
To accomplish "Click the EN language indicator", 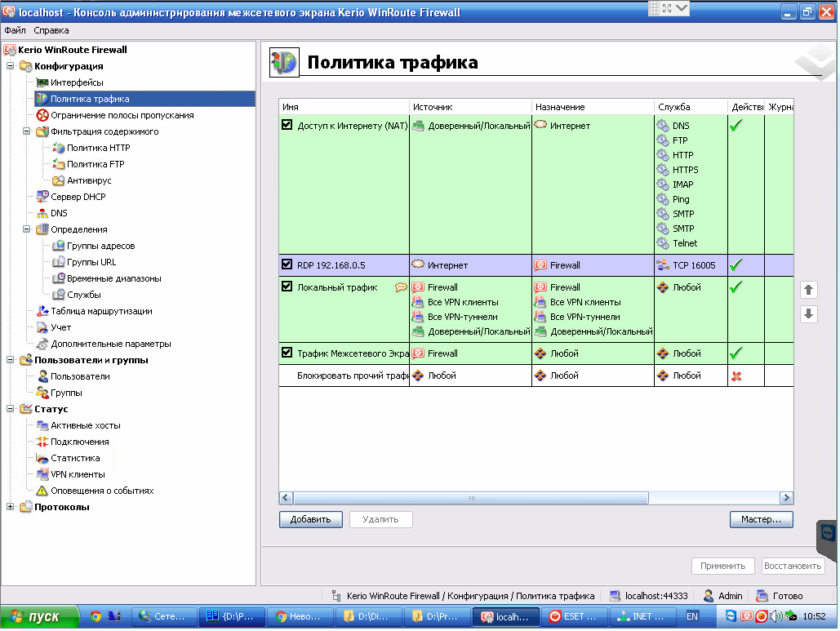I will (692, 616).
